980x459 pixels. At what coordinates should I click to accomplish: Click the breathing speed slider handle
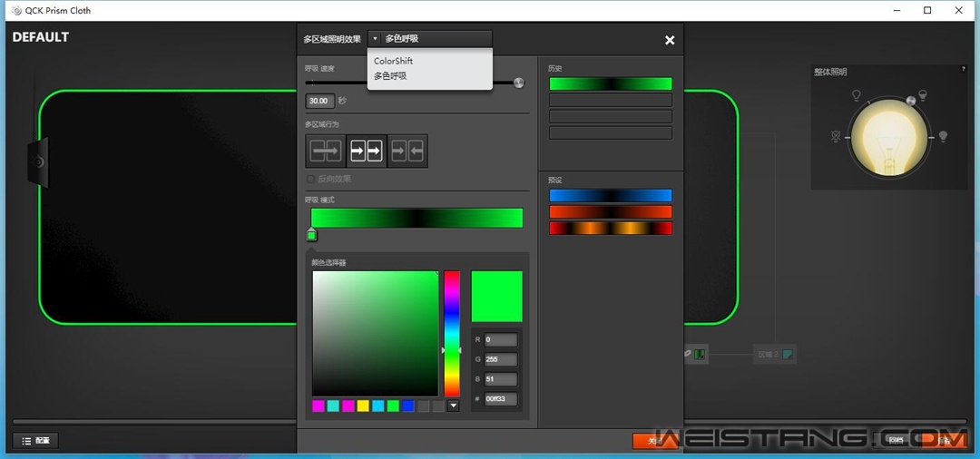(x=519, y=83)
